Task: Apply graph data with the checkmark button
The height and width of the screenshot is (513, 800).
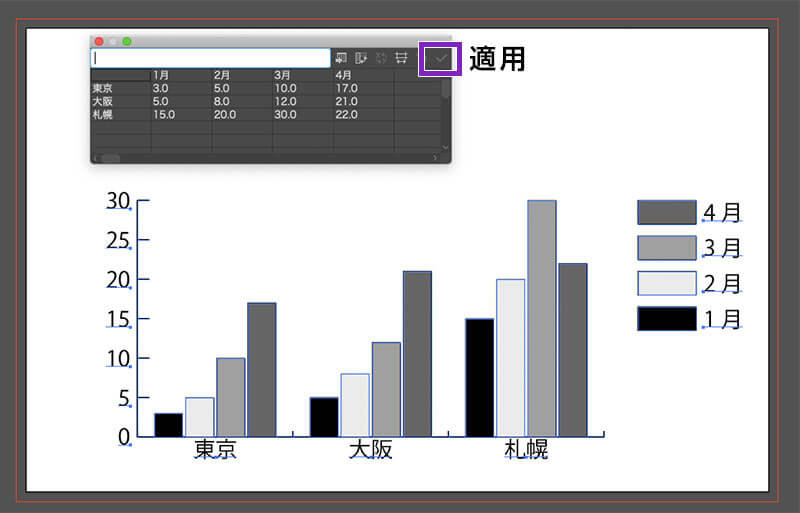Action: point(440,59)
